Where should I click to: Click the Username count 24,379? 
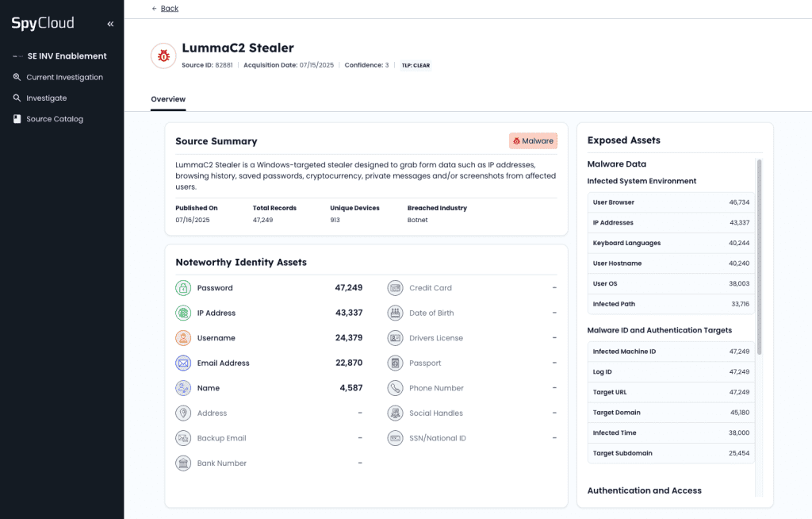[349, 337]
